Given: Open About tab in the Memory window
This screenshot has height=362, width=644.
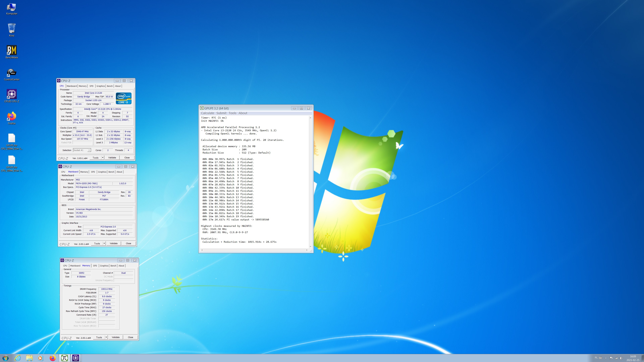Looking at the screenshot, I should tap(121, 266).
